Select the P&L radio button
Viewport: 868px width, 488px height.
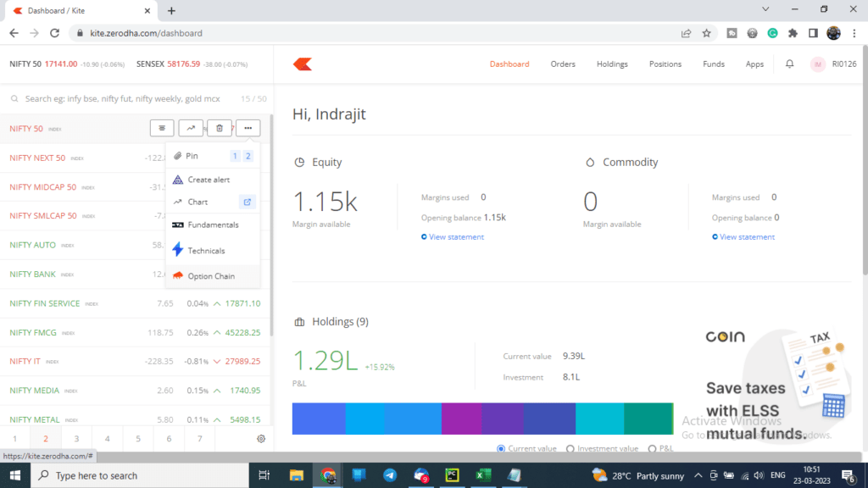[652, 449]
